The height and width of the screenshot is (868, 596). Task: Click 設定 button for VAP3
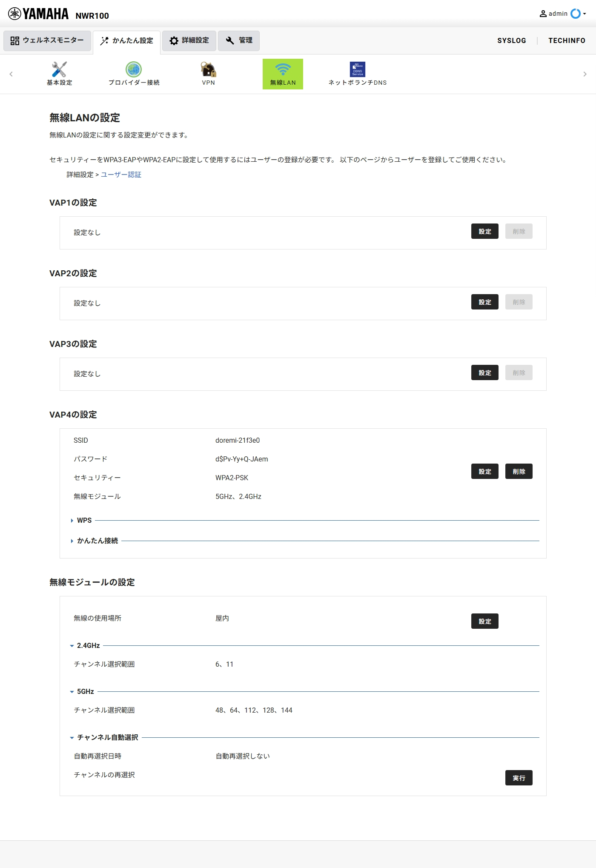485,372
